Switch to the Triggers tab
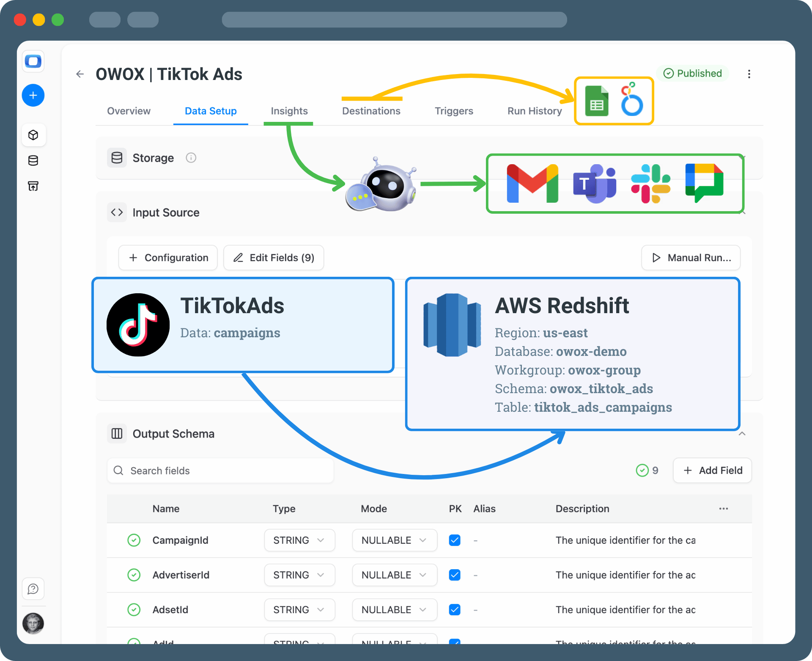Viewport: 812px width, 661px height. click(x=454, y=111)
